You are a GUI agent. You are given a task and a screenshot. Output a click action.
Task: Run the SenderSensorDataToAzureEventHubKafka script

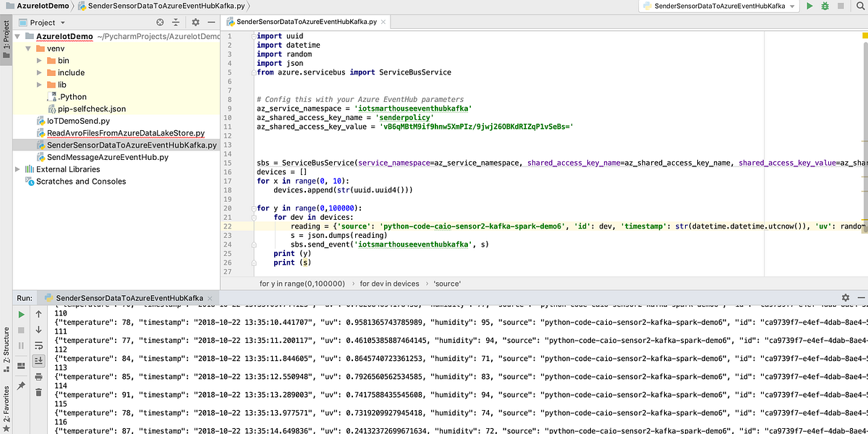pyautogui.click(x=809, y=7)
